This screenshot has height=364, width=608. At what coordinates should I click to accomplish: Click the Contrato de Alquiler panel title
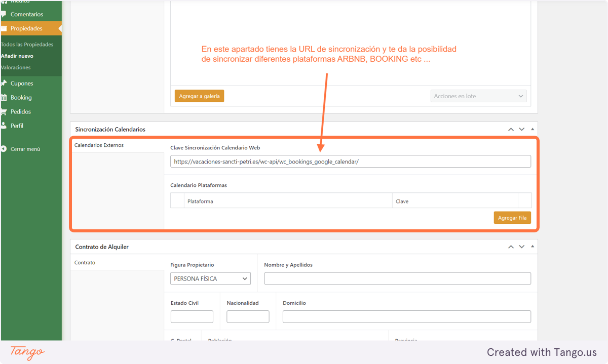[102, 247]
